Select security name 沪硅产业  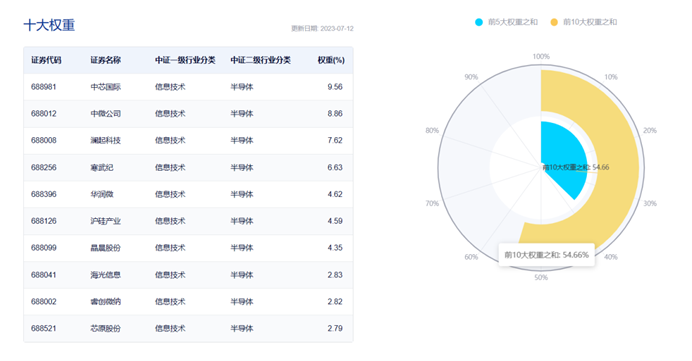pos(105,221)
